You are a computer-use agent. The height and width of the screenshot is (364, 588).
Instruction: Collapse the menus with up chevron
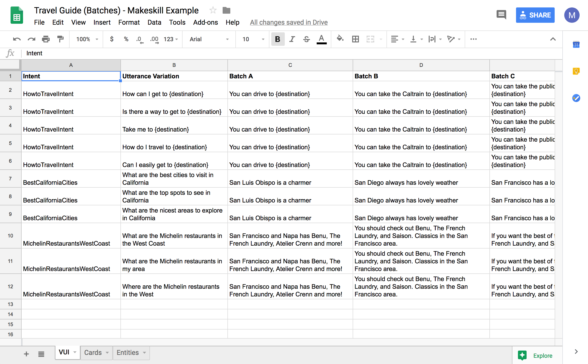tap(553, 39)
